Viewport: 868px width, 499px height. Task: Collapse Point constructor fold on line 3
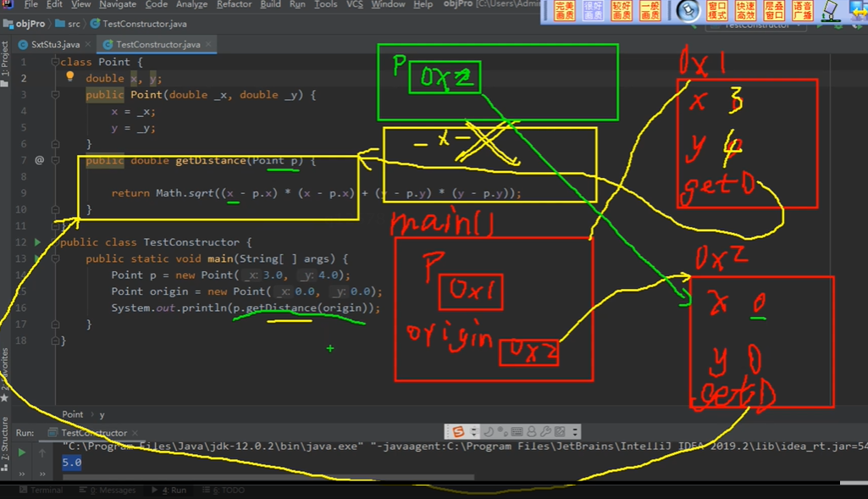click(x=55, y=95)
